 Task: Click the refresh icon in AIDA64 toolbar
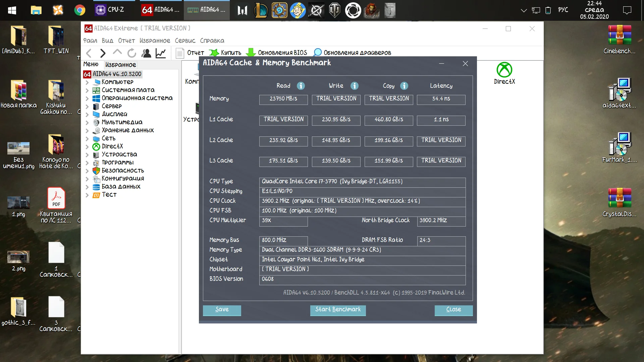click(x=132, y=53)
